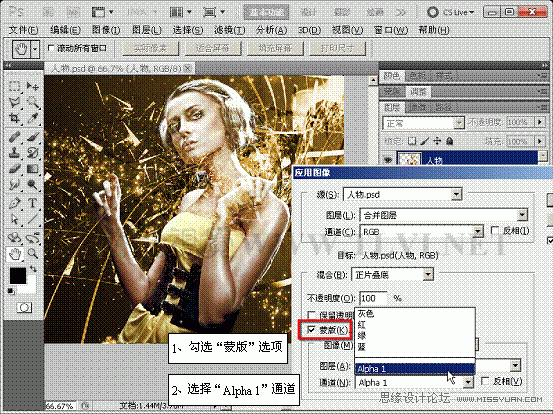Viewport: 553px width, 414px height.
Task: Click 实际像素 button
Action: click(x=151, y=48)
